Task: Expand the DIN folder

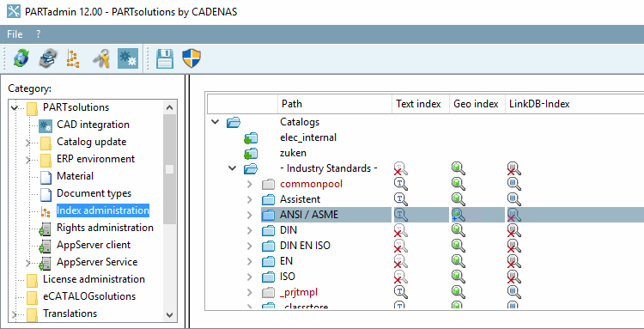Action: [x=249, y=230]
